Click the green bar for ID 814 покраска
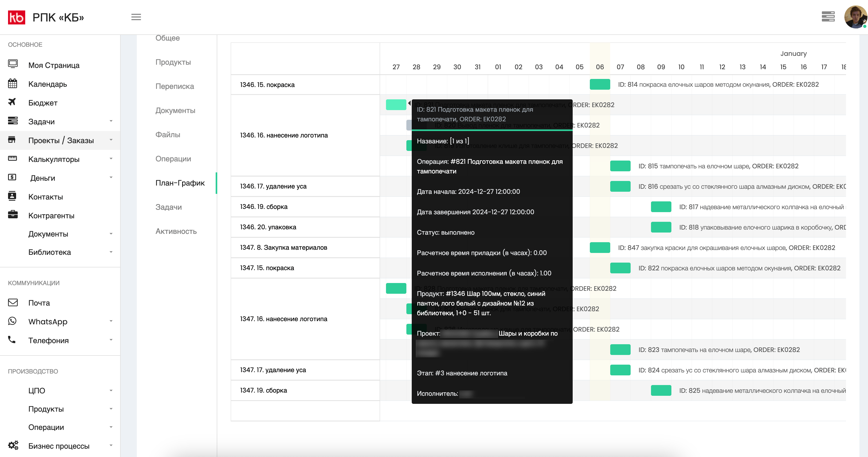868x457 pixels. (x=600, y=84)
